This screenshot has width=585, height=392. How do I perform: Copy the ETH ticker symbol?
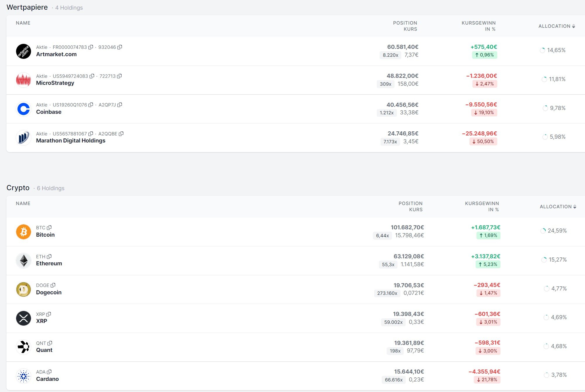tap(49, 257)
